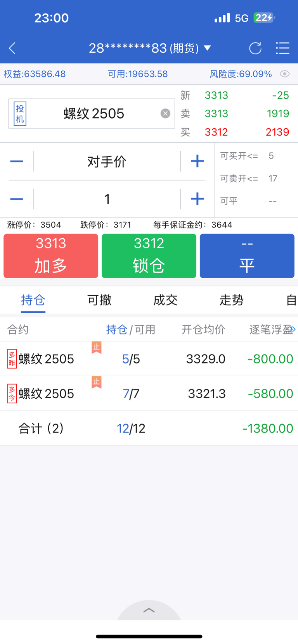
Task: Tap the ask volume 1919
Action: click(x=278, y=114)
